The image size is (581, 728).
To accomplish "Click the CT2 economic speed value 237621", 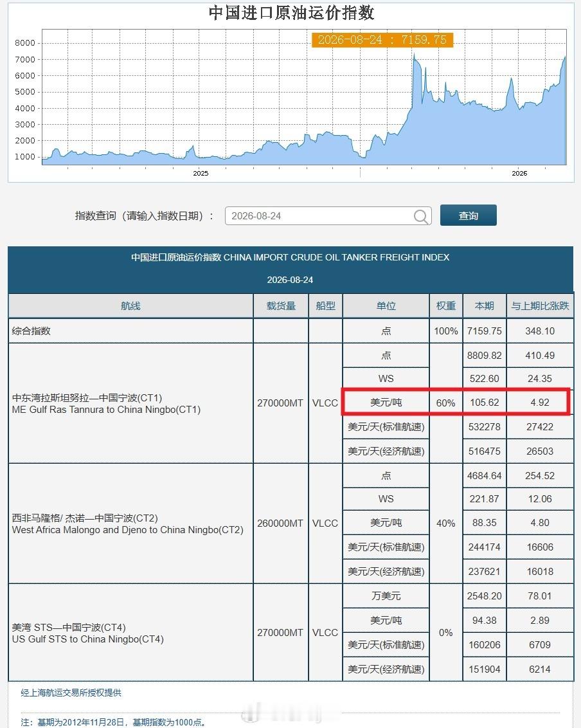I will point(485,572).
